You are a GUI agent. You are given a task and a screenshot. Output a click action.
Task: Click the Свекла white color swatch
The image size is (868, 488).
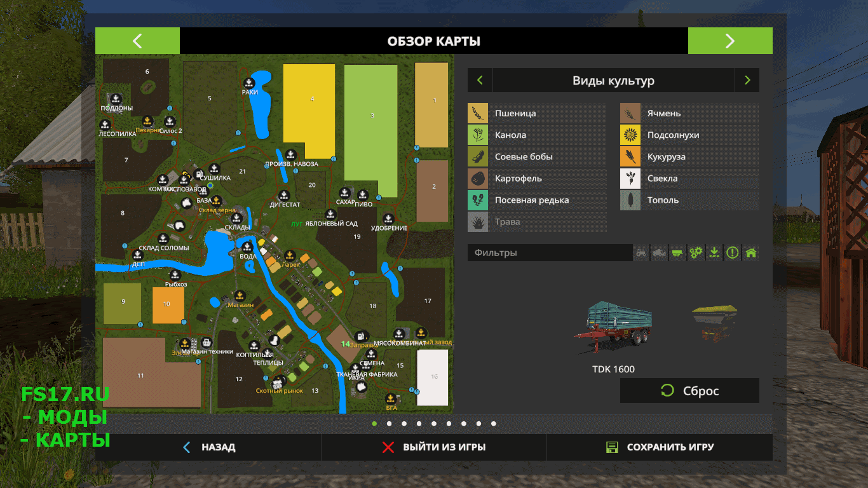(x=630, y=179)
